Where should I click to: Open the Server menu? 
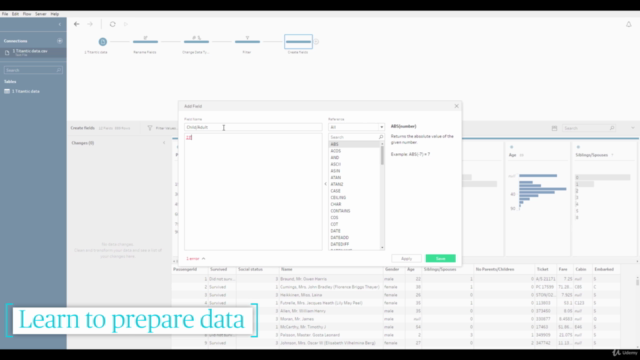(40, 14)
